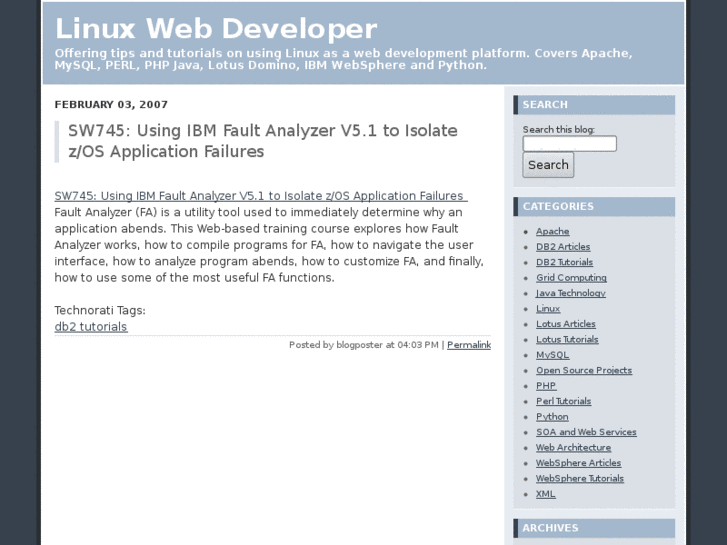This screenshot has height=545, width=727.
Task: Click the Linux Web Developer blog title
Action: pos(216,29)
